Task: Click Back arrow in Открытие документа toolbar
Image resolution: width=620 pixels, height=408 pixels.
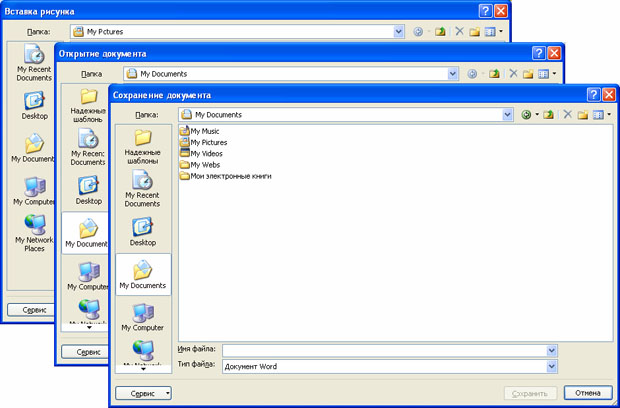Action: tap(472, 74)
